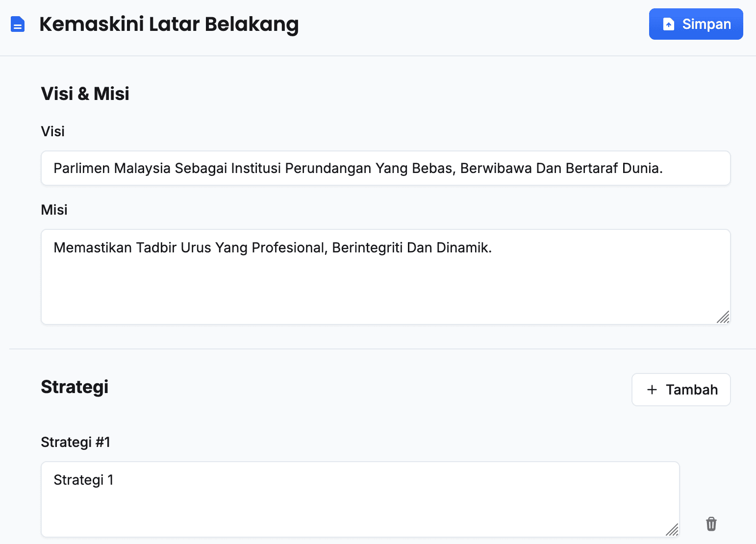Image resolution: width=756 pixels, height=544 pixels.
Task: Click the "Strategi" section heading
Action: [x=75, y=387]
